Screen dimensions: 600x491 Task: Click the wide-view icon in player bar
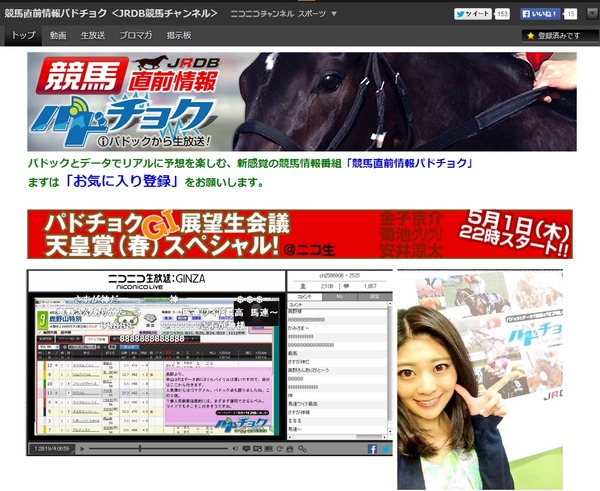tap(269, 449)
